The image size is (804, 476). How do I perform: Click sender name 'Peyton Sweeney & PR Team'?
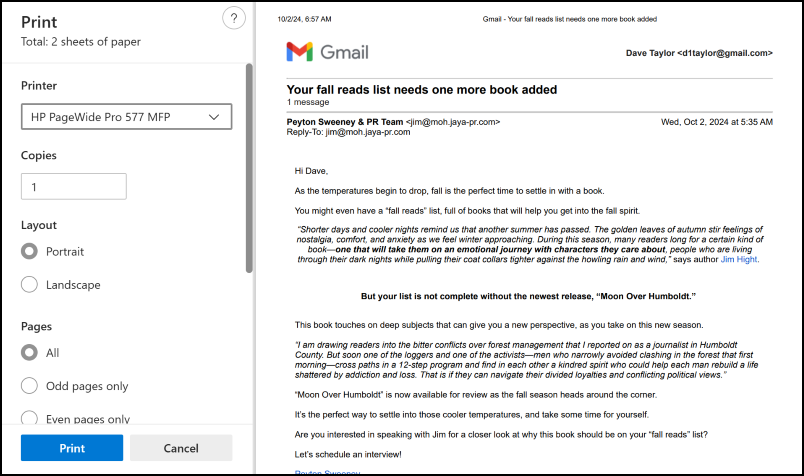click(345, 122)
